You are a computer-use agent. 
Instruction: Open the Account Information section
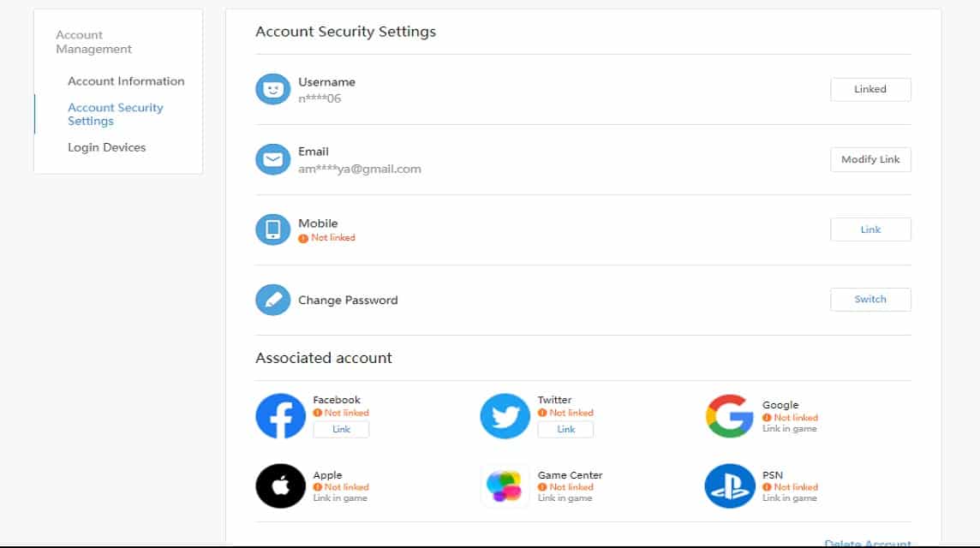pyautogui.click(x=127, y=80)
